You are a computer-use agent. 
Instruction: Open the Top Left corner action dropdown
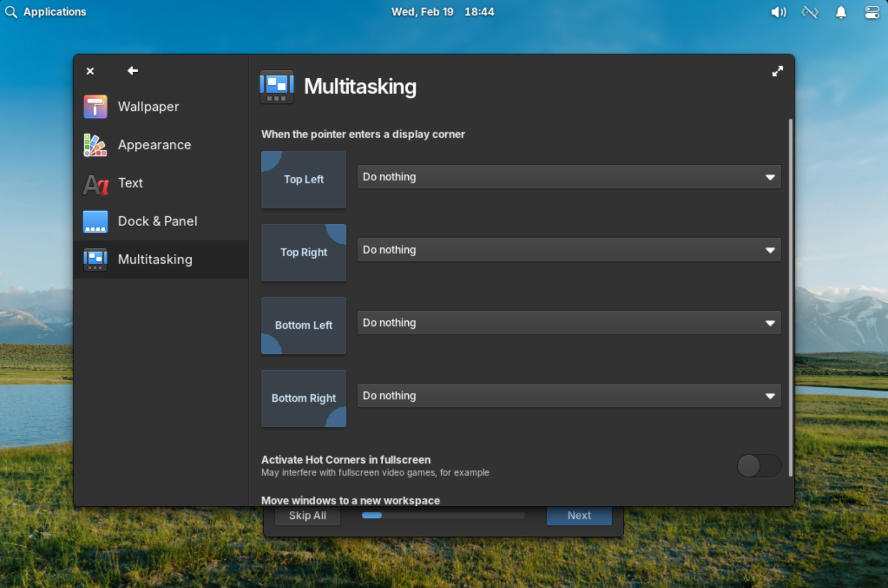569,177
